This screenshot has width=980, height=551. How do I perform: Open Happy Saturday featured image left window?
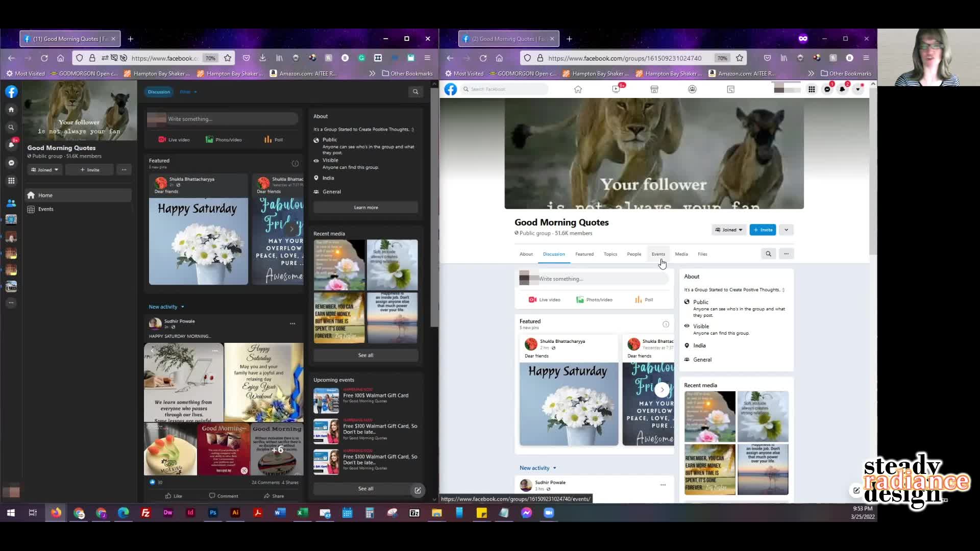pos(199,241)
